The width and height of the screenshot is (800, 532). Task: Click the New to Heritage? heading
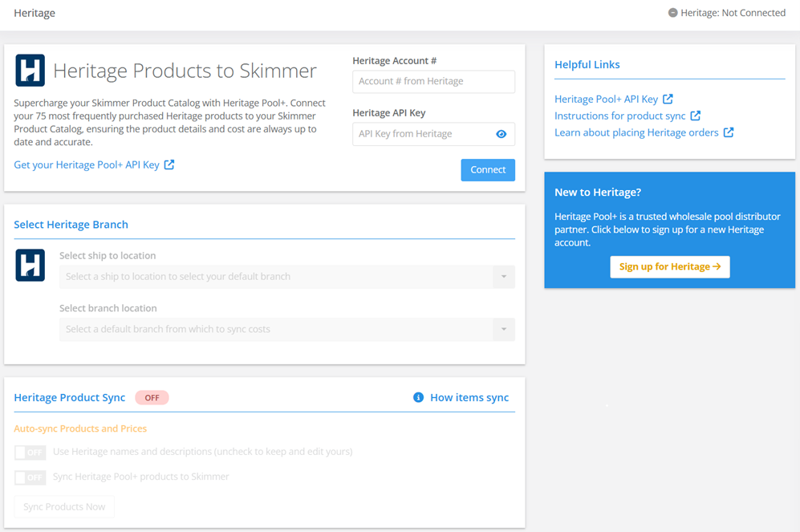pos(598,193)
